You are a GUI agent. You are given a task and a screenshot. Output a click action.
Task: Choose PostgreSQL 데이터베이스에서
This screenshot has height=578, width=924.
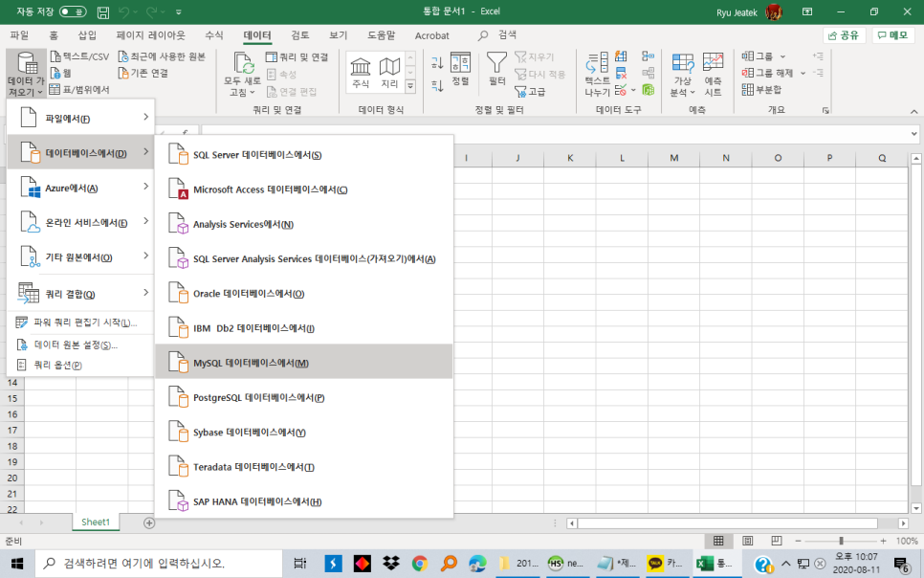(x=304, y=397)
